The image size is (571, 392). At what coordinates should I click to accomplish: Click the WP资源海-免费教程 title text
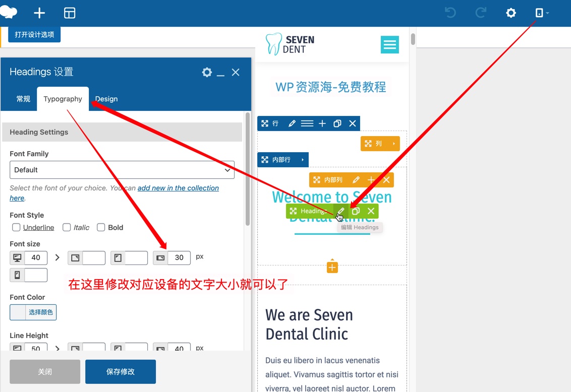click(330, 87)
